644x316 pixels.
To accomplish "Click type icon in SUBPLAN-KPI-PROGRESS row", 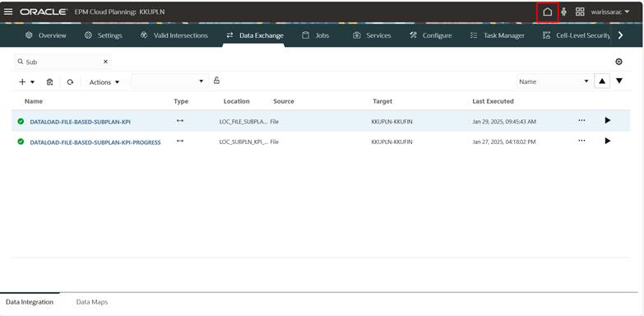I will point(180,141).
